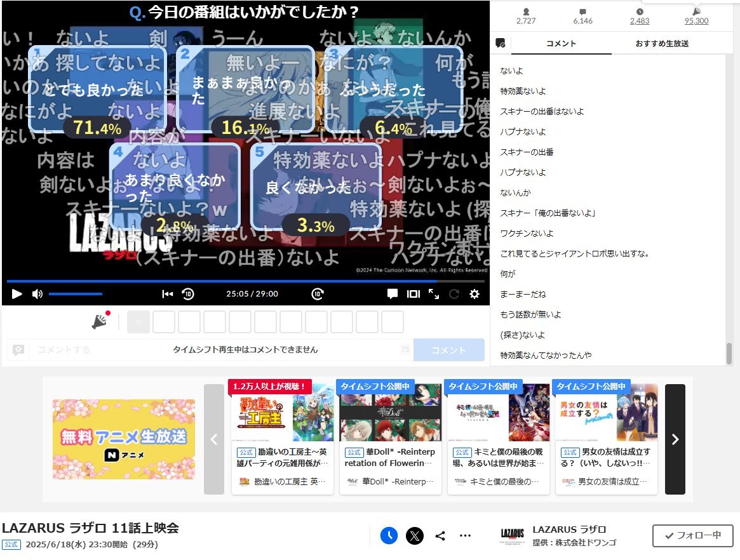Play the paused video

17,294
